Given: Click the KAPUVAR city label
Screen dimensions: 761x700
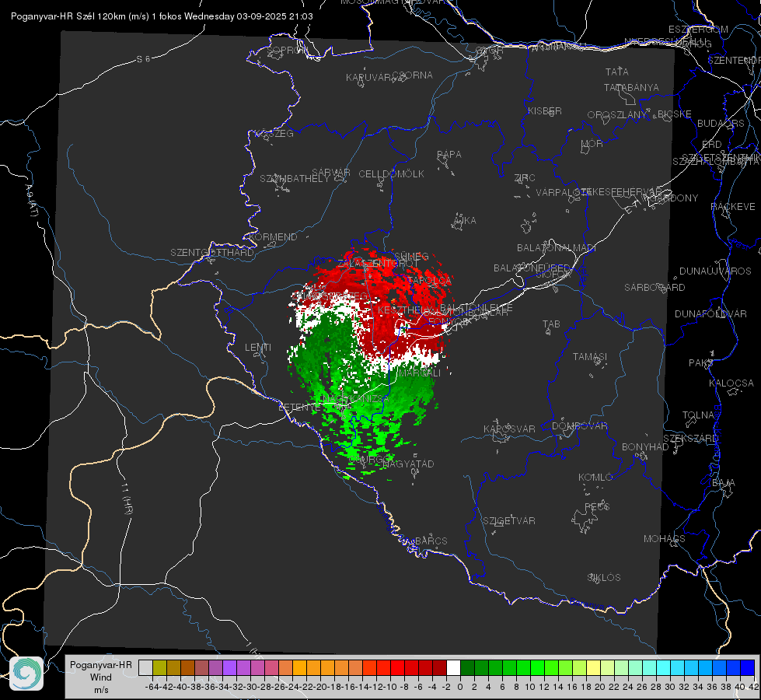Looking at the screenshot, I should (369, 77).
